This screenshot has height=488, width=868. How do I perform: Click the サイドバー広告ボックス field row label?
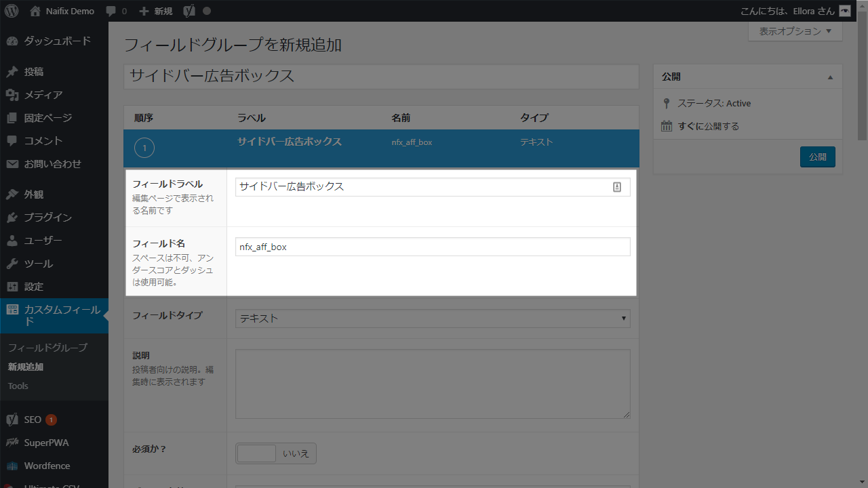point(290,142)
